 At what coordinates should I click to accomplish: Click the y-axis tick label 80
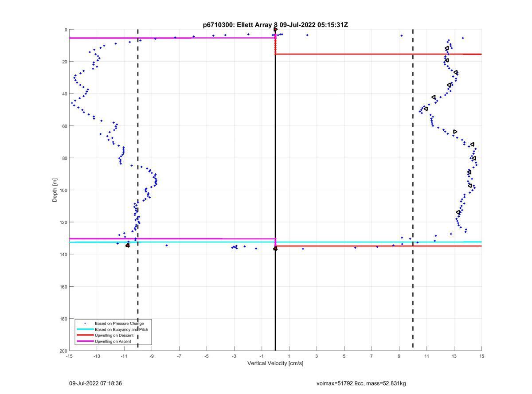(64, 158)
